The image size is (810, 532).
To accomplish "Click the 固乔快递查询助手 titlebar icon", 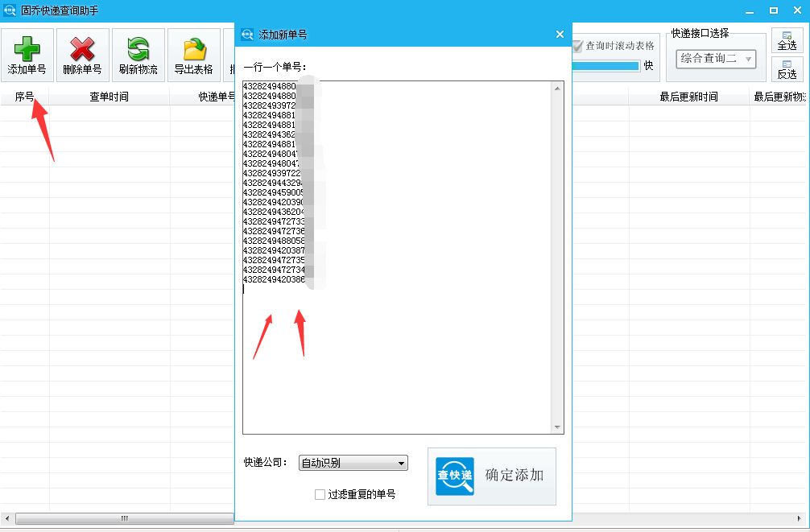I will [x=8, y=10].
